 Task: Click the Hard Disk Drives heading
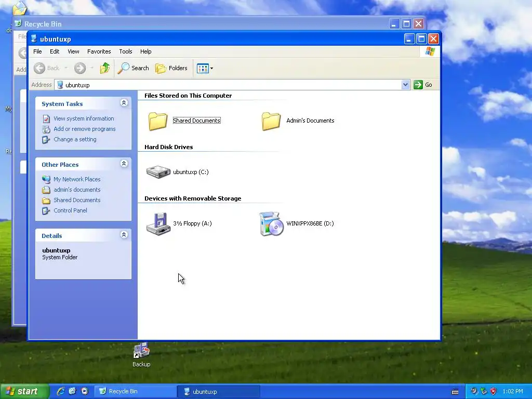click(169, 147)
